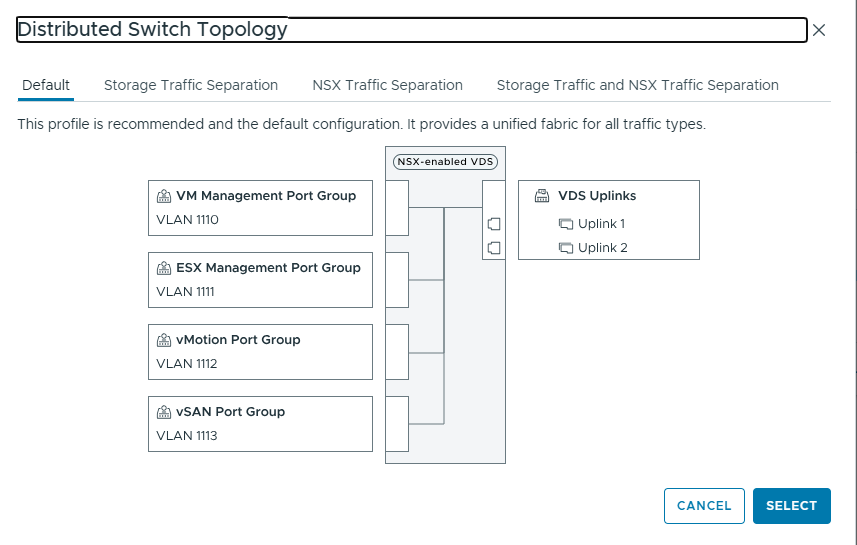Click the Distributed Switch Topology title
This screenshot has width=857, height=545.
[x=153, y=30]
